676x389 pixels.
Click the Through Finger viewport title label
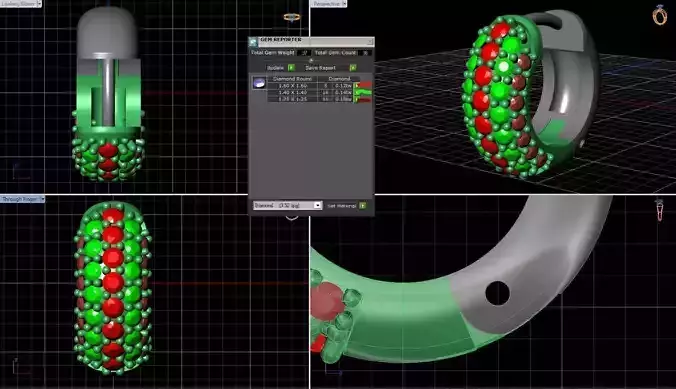[20, 199]
